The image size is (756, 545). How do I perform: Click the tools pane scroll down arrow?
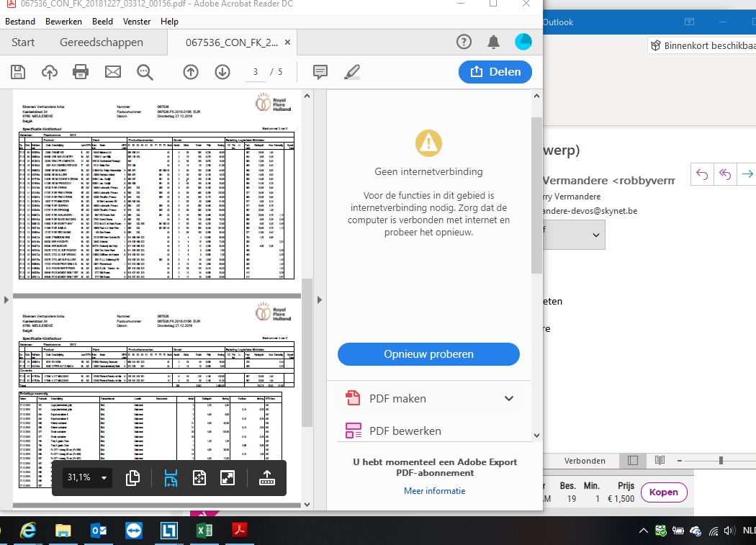pyautogui.click(x=536, y=435)
